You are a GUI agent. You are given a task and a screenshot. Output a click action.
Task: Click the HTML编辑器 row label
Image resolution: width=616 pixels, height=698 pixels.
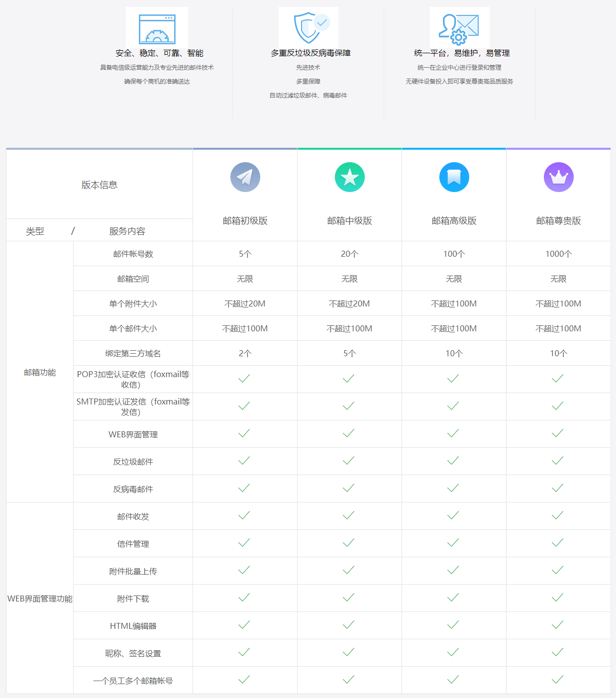click(x=133, y=626)
